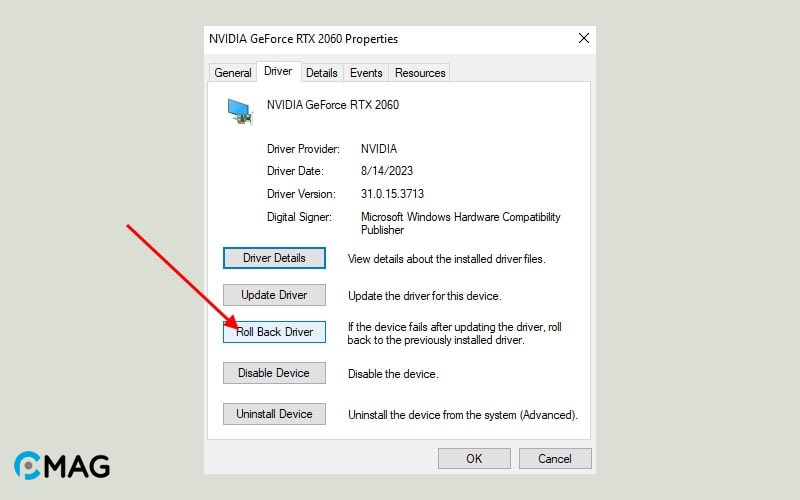The height and width of the screenshot is (500, 800).
Task: Click the Driver Provider value NVIDIA
Action: 379,149
